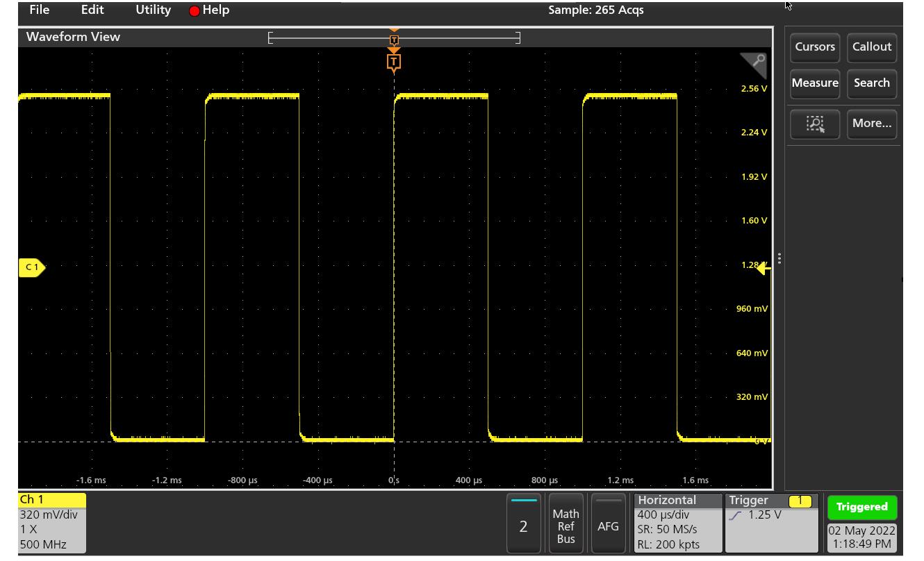Open the File menu
The height and width of the screenshot is (561, 924).
40,10
